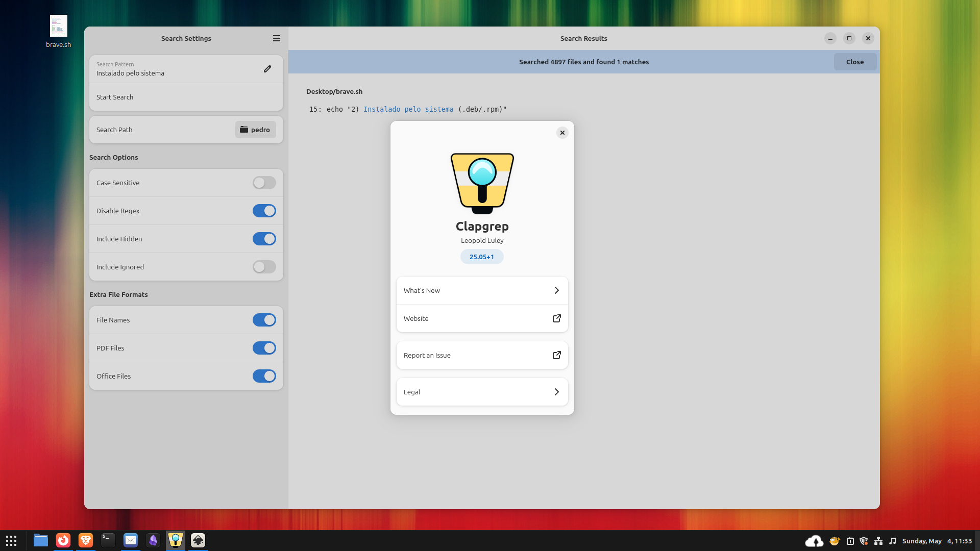Screen dimensions: 980x551
Task: Toggle the Case Sensitive switch
Action: coord(264,183)
